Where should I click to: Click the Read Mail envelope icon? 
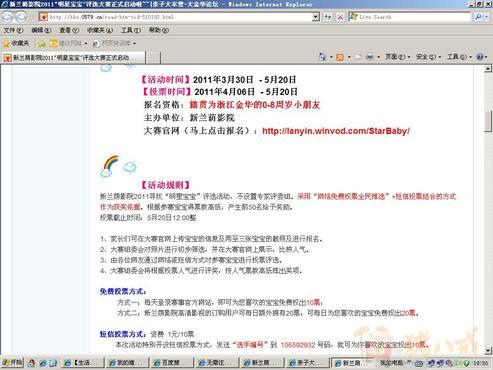coord(358,57)
